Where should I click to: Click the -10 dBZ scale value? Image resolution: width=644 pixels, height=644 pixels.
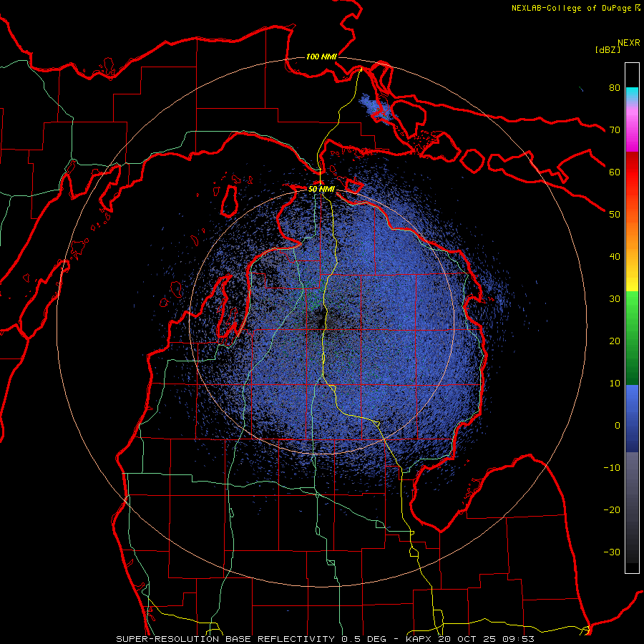coord(612,468)
